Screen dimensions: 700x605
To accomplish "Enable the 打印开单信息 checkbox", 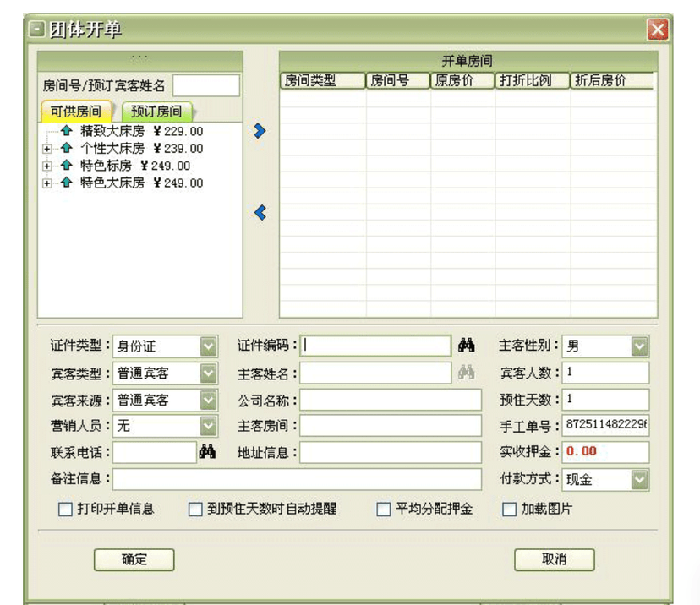I will [65, 510].
